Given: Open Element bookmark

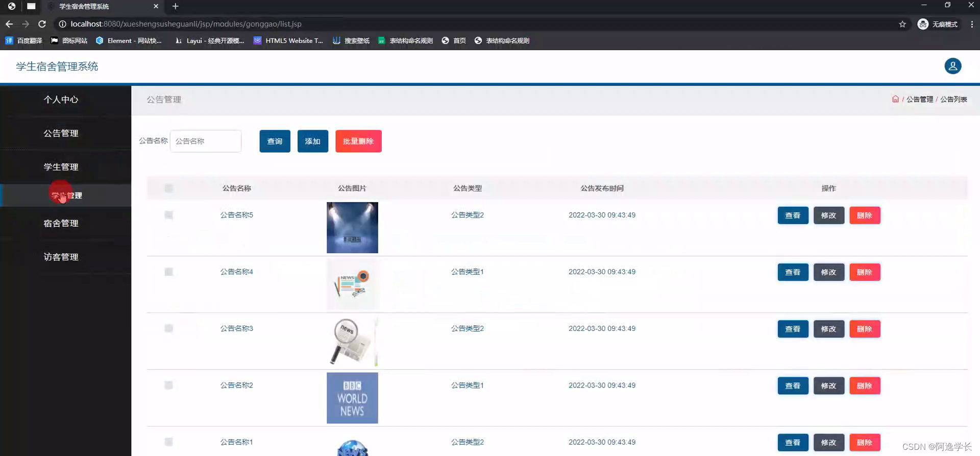Looking at the screenshot, I should pyautogui.click(x=129, y=40).
